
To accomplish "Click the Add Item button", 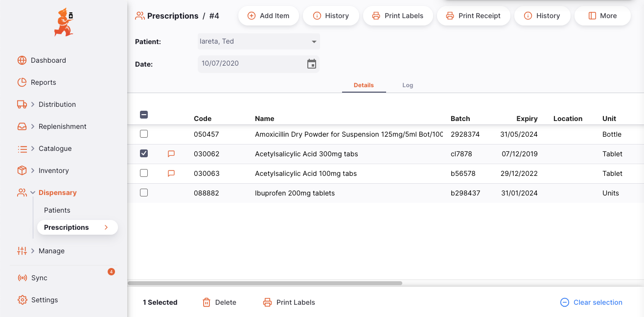I will click(268, 16).
